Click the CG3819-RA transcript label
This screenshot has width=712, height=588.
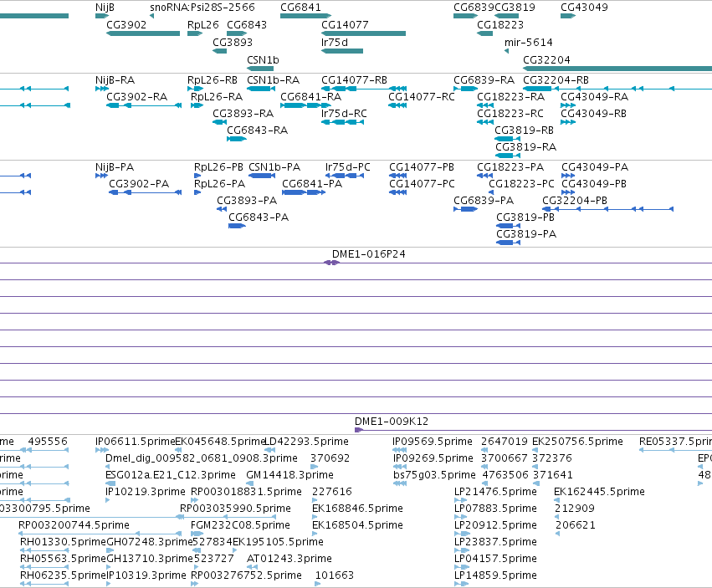525,147
